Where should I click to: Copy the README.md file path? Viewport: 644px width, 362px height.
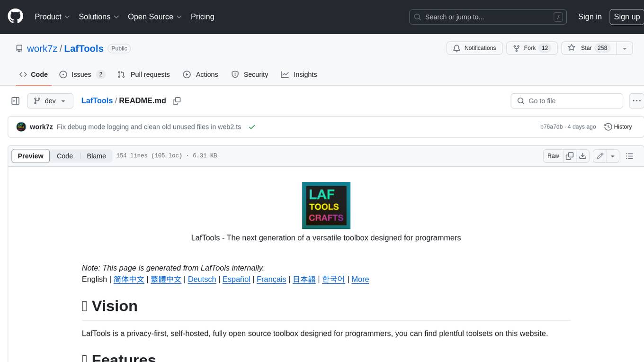[177, 101]
